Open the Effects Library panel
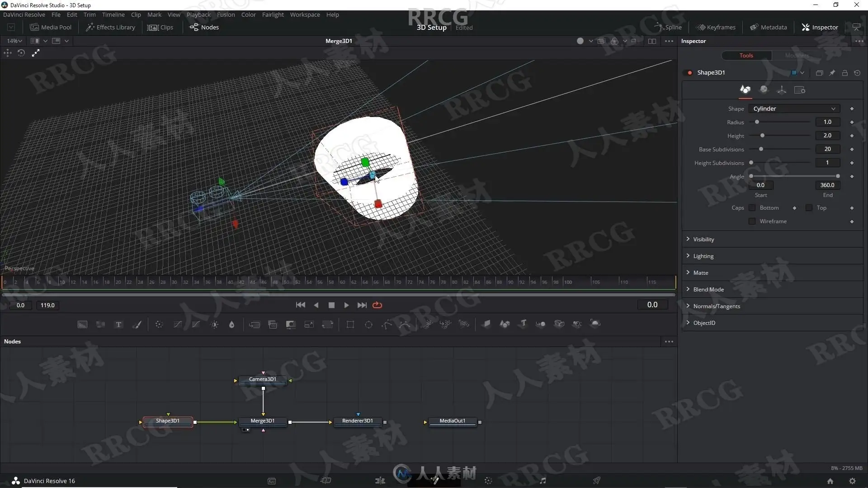 pos(111,27)
